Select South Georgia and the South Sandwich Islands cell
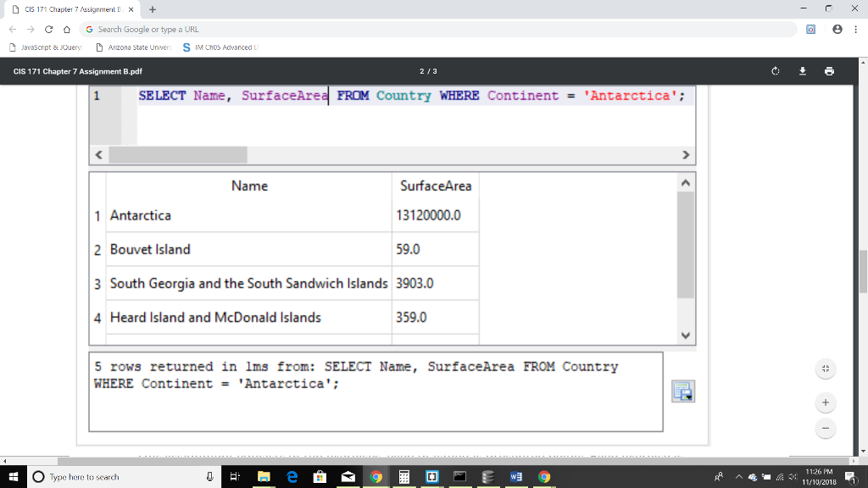 (x=248, y=283)
